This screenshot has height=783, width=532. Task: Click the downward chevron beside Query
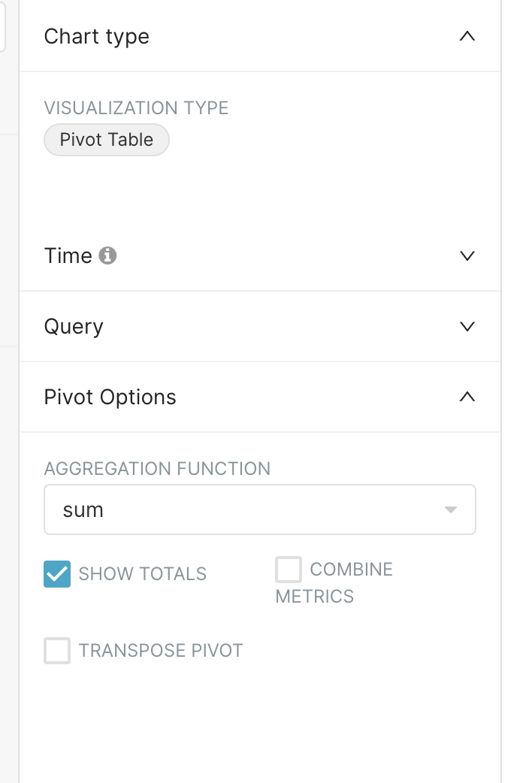(467, 326)
